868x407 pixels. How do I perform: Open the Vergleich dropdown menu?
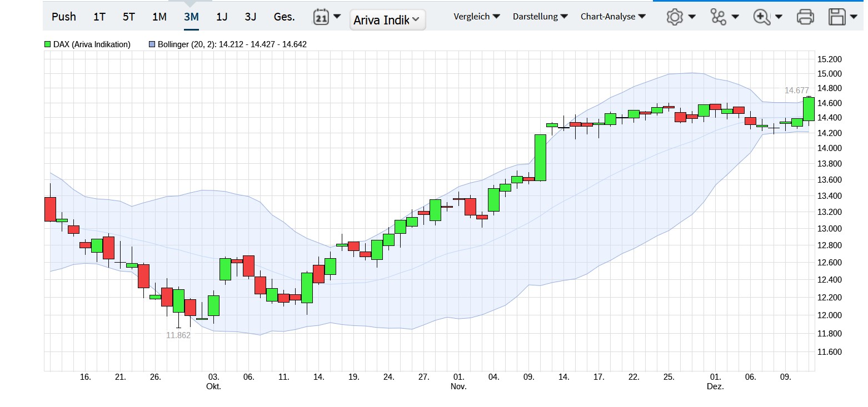pyautogui.click(x=477, y=17)
